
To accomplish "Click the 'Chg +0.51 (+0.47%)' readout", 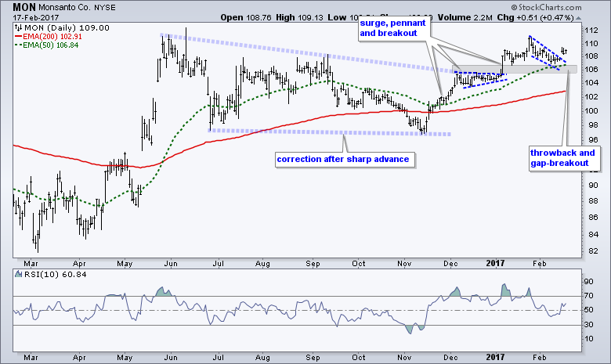I will [536, 17].
